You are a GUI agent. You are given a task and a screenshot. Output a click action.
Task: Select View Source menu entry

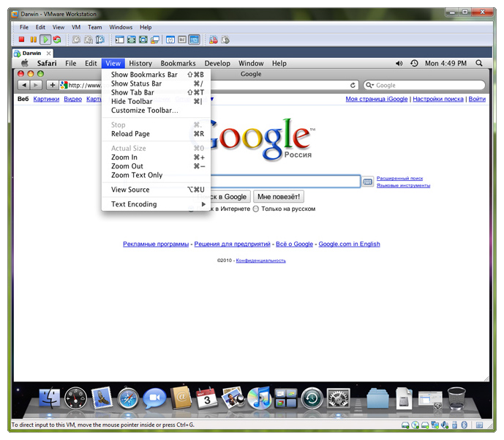coord(130,190)
